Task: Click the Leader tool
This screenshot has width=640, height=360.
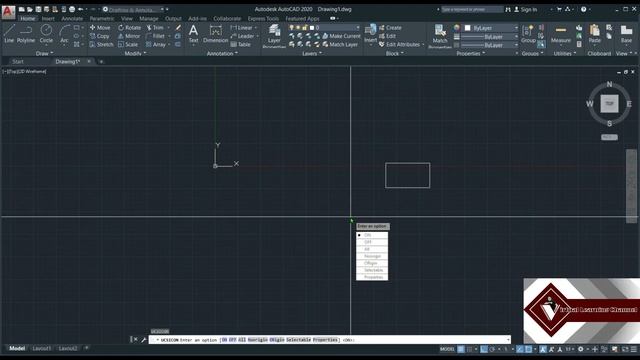Action: coord(242,36)
